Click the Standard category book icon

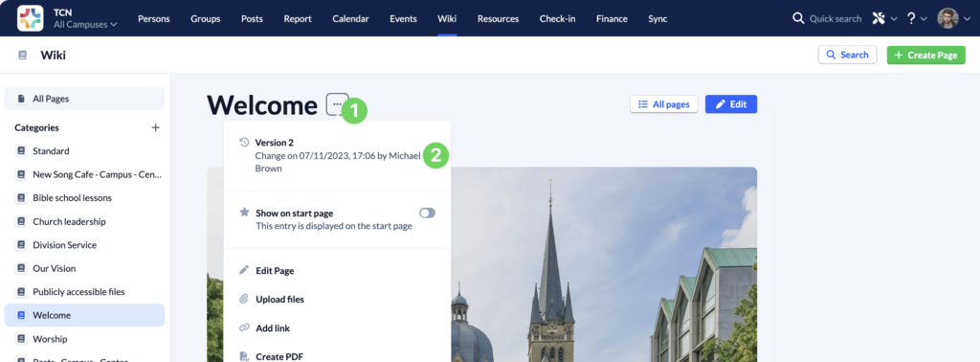pos(22,150)
